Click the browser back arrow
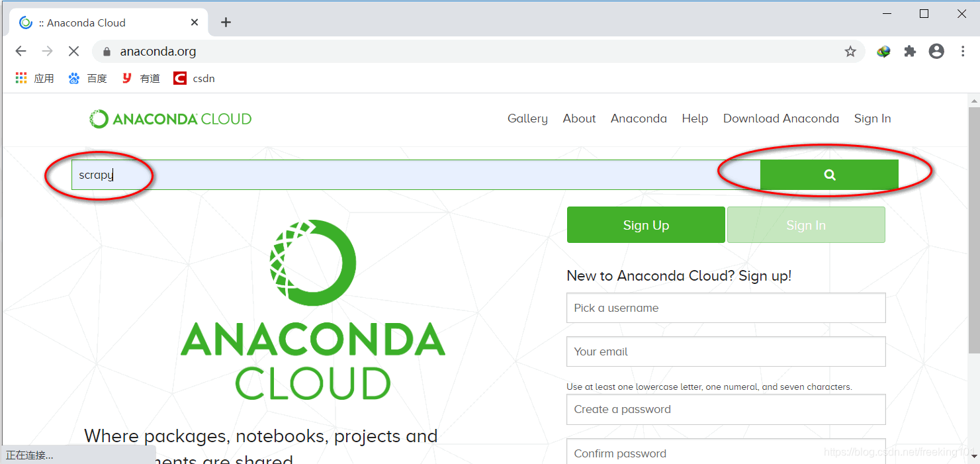Screen dimensions: 980x464 (x=21, y=52)
